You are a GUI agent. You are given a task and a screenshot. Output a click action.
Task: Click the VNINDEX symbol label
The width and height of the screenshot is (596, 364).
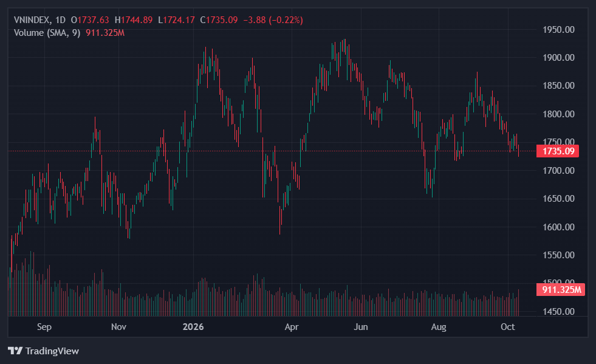point(32,20)
